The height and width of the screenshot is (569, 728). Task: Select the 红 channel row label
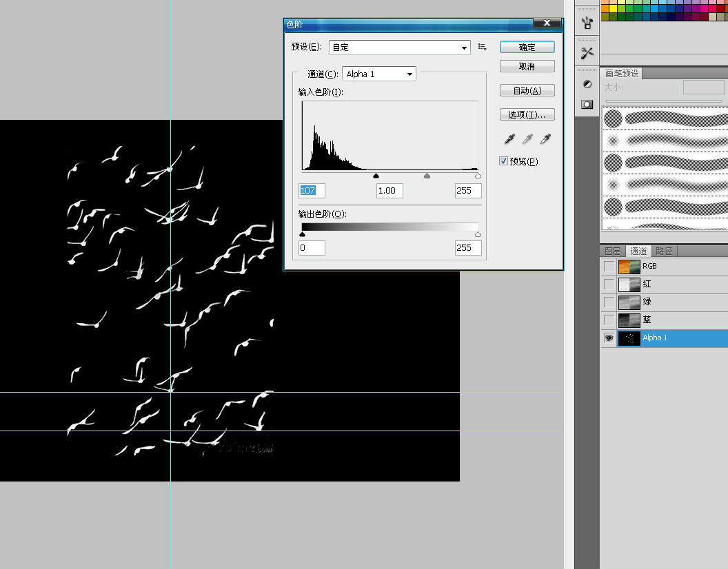[x=647, y=284]
